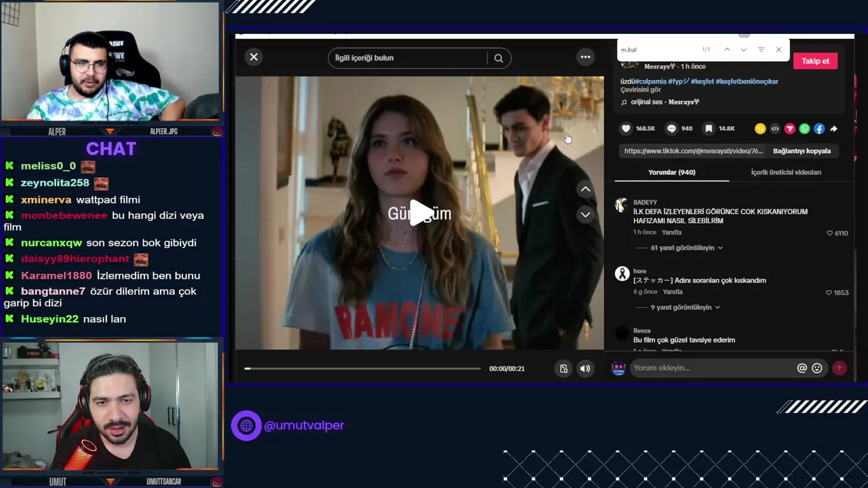Image resolution: width=868 pixels, height=488 pixels.
Task: Click the UMUT webcam feed
Action: (110, 405)
